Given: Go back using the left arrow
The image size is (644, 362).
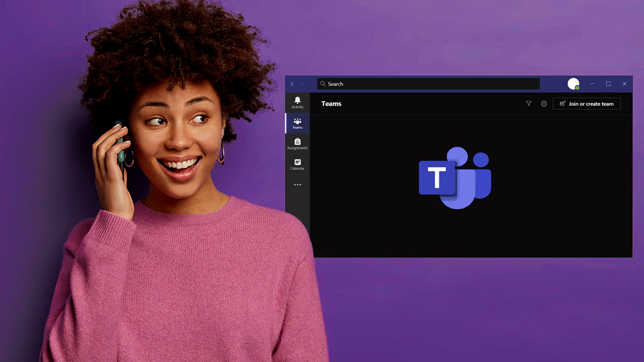Looking at the screenshot, I should (x=292, y=84).
